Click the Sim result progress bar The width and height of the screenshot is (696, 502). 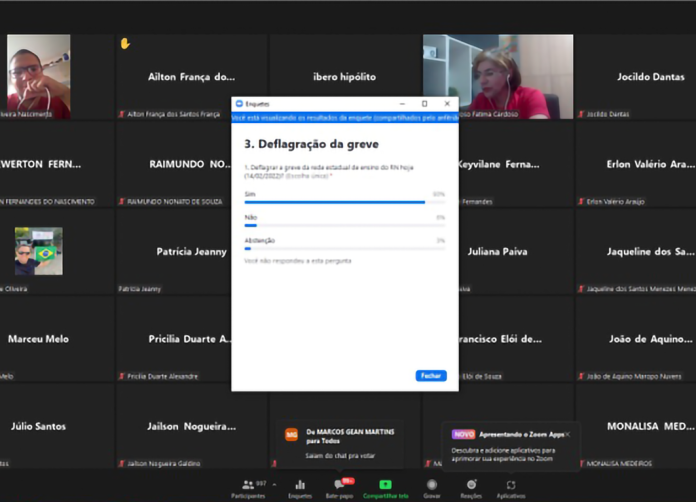point(335,202)
